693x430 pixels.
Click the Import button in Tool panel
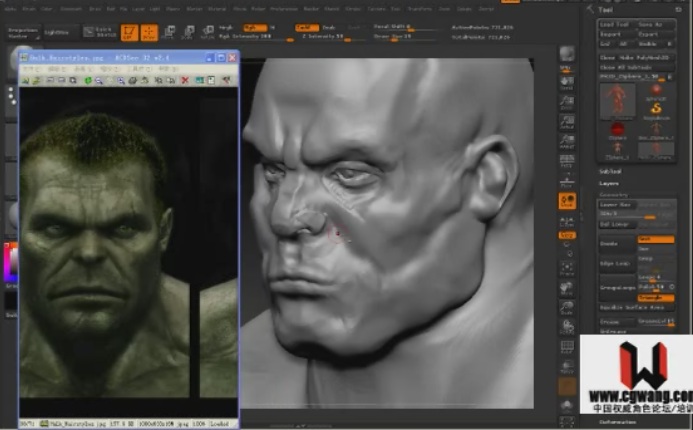pyautogui.click(x=615, y=34)
